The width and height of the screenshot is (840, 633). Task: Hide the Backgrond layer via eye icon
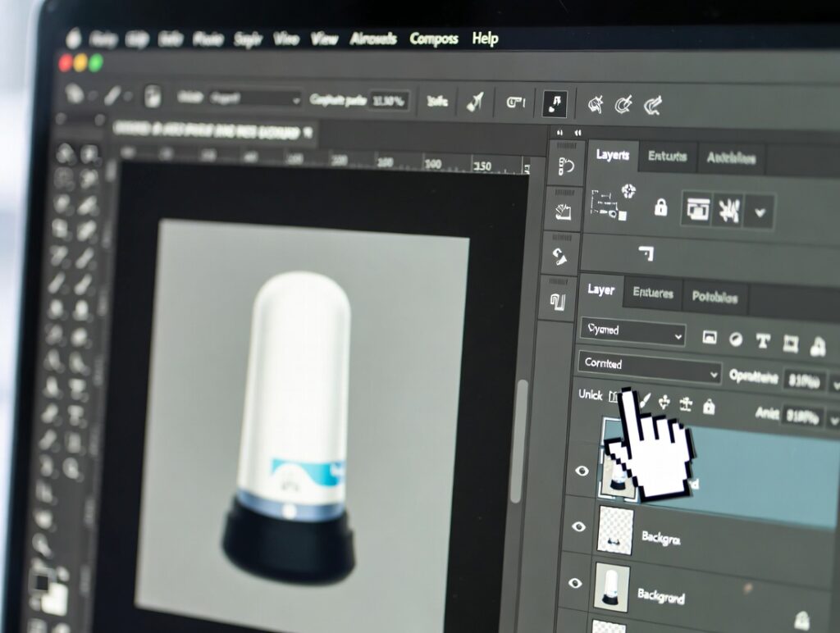[x=576, y=583]
